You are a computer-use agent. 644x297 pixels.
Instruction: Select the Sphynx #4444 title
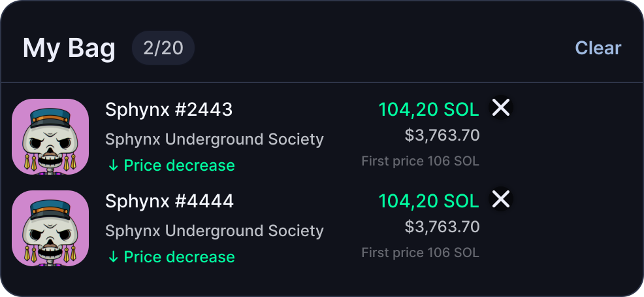coord(169,201)
